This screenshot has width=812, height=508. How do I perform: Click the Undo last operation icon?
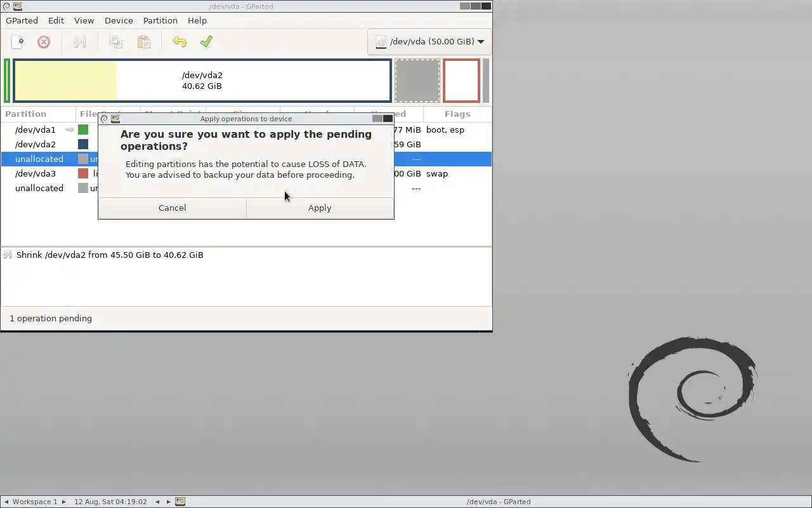[x=180, y=42]
